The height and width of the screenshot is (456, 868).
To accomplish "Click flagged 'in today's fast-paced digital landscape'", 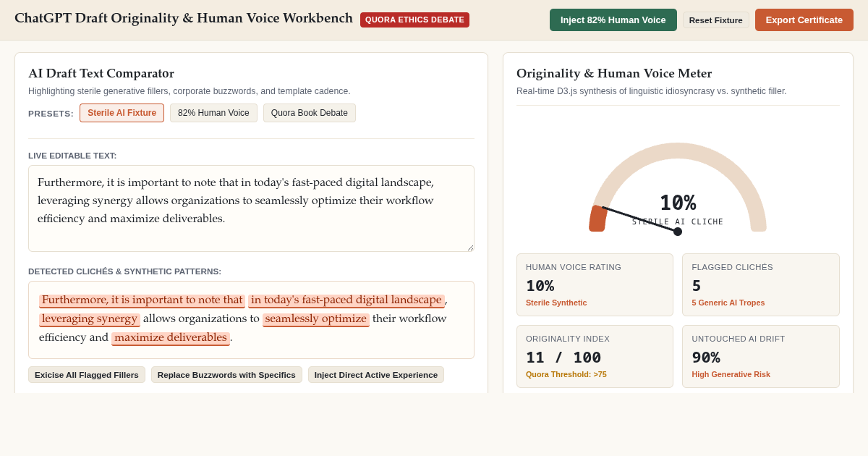I will [x=346, y=300].
